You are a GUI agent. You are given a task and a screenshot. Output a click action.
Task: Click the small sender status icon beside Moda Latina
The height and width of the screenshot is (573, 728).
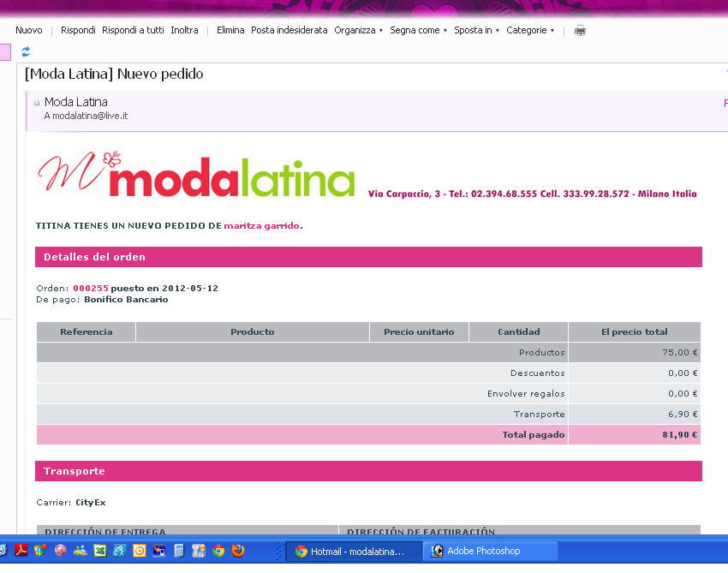(x=37, y=103)
